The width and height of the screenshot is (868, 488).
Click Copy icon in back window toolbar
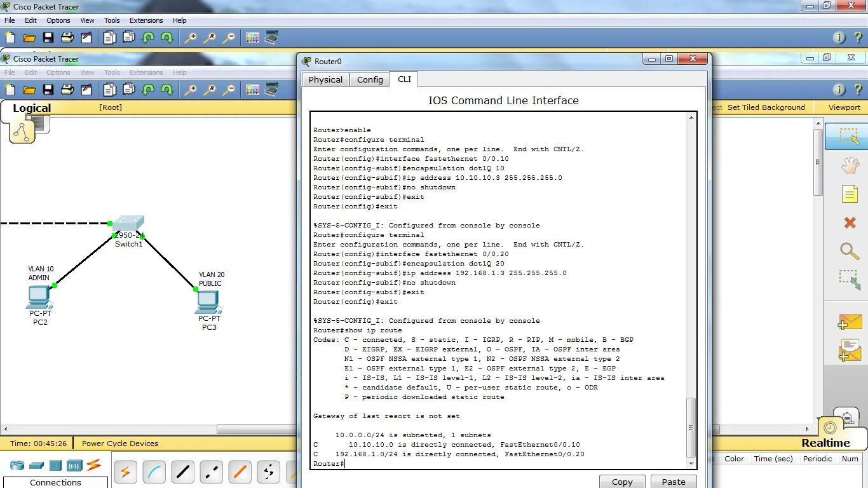(110, 38)
